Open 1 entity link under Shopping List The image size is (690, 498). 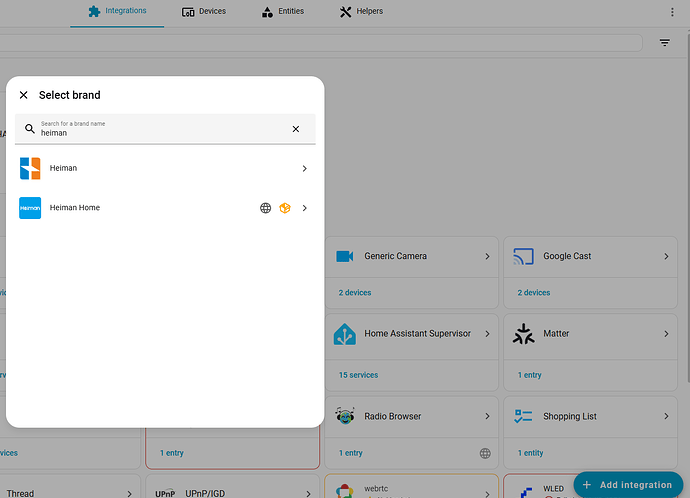530,453
